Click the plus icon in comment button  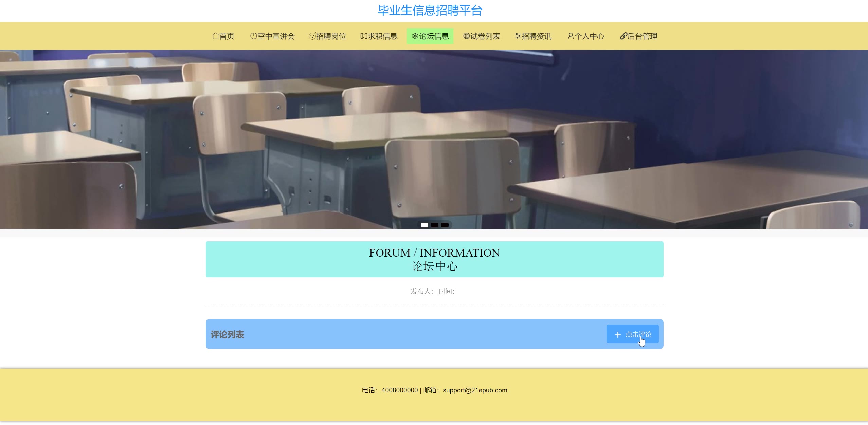coord(618,335)
